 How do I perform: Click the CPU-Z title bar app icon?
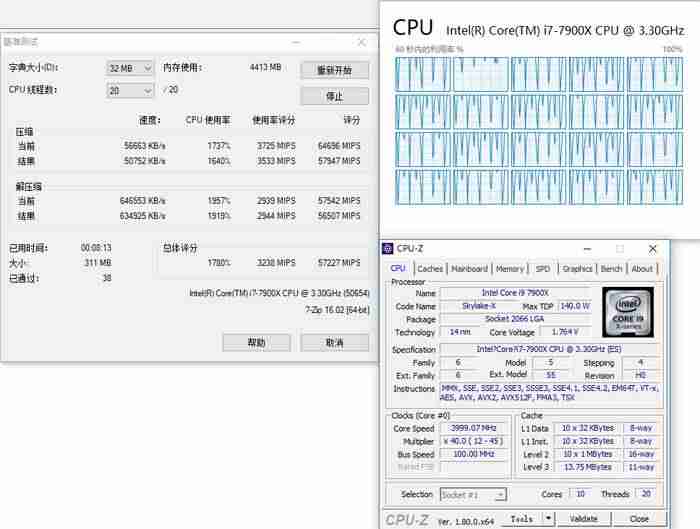pyautogui.click(x=388, y=249)
